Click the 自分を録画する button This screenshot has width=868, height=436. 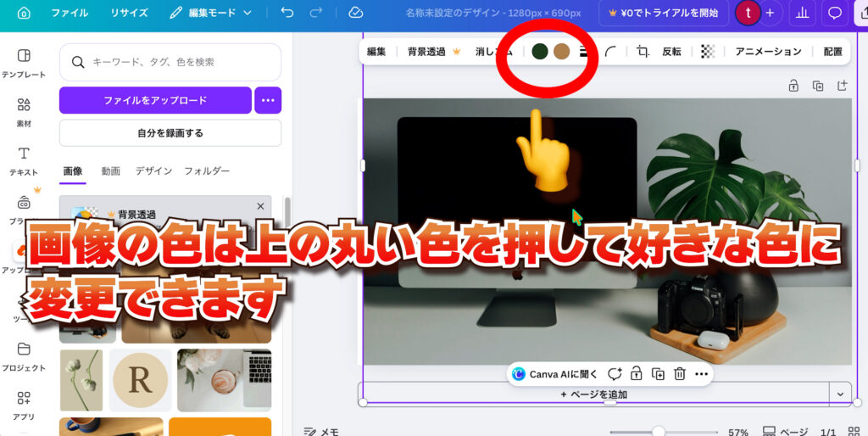point(170,133)
